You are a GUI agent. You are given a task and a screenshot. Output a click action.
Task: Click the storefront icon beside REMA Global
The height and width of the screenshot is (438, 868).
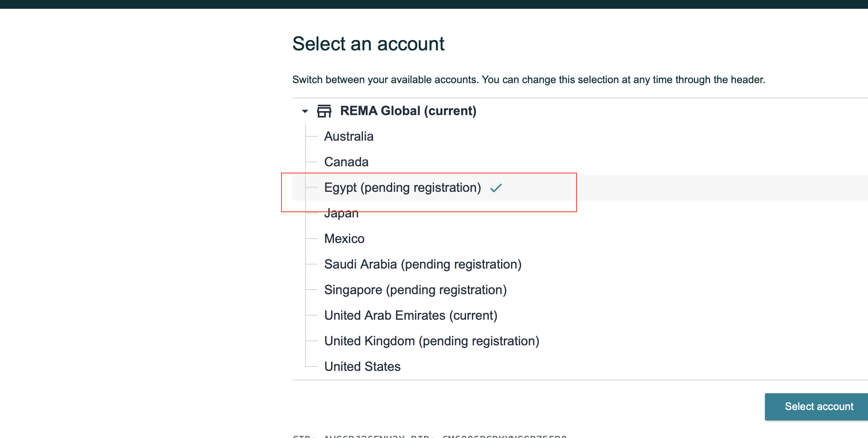pyautogui.click(x=324, y=111)
